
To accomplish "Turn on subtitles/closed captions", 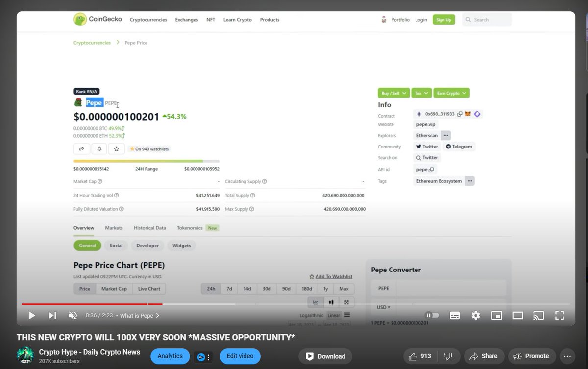I will (454, 315).
